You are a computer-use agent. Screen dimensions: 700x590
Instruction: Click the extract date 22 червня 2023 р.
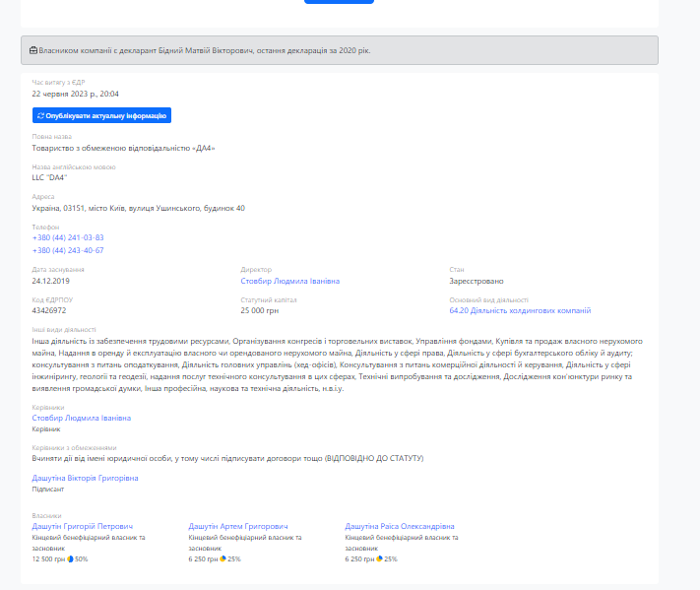point(75,94)
